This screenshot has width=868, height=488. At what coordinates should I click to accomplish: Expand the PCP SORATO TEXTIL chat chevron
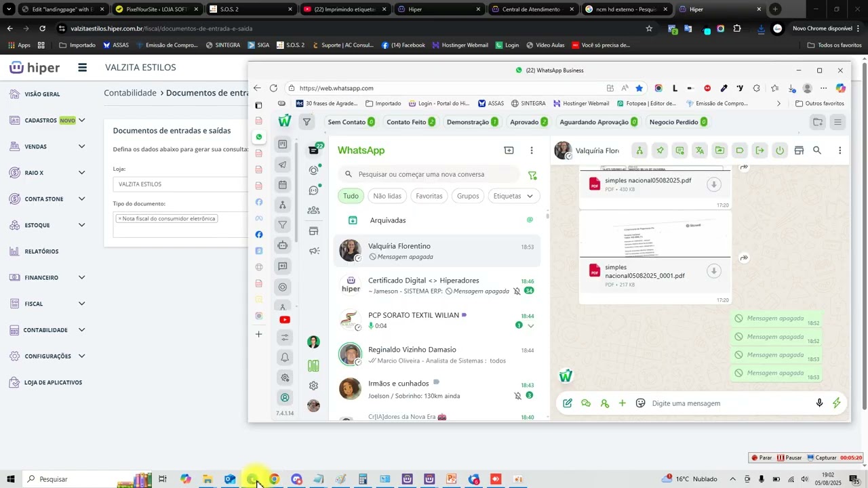point(531,326)
